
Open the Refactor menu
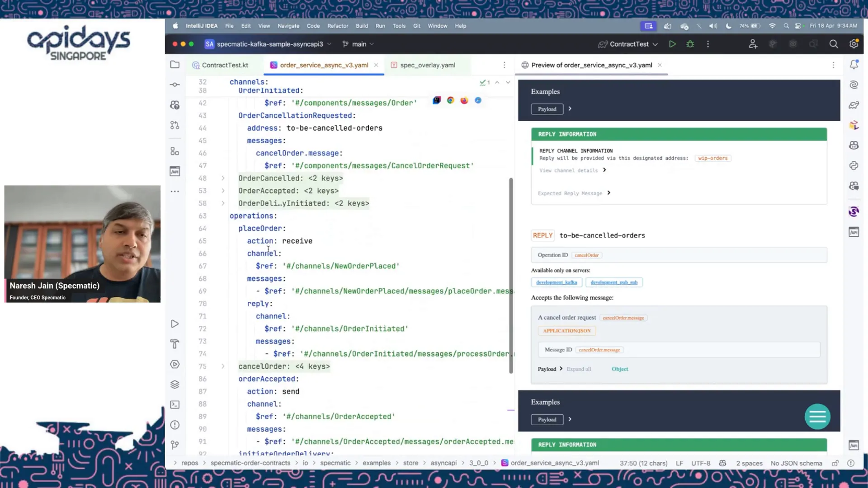pyautogui.click(x=338, y=26)
